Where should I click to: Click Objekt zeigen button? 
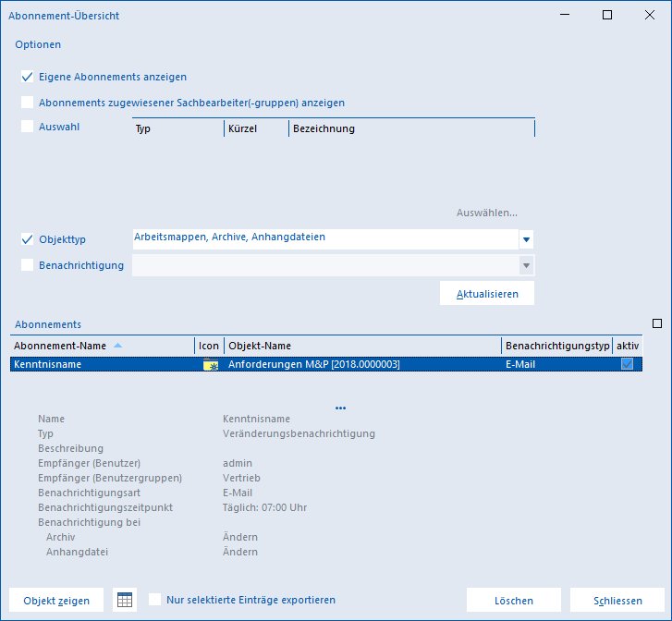tap(56, 600)
